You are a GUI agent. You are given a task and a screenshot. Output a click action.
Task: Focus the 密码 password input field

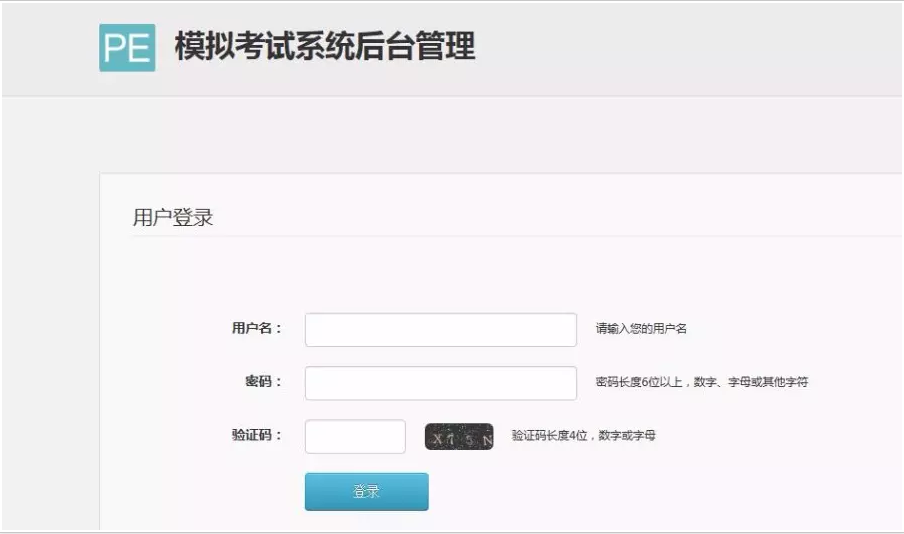[x=440, y=382]
